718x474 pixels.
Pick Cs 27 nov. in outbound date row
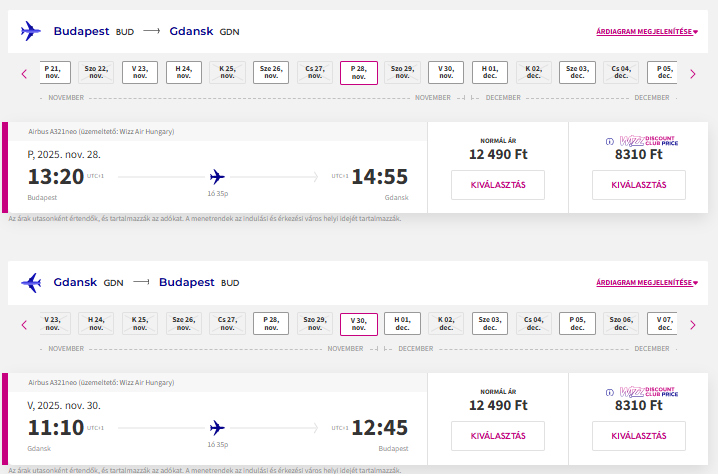[315, 72]
